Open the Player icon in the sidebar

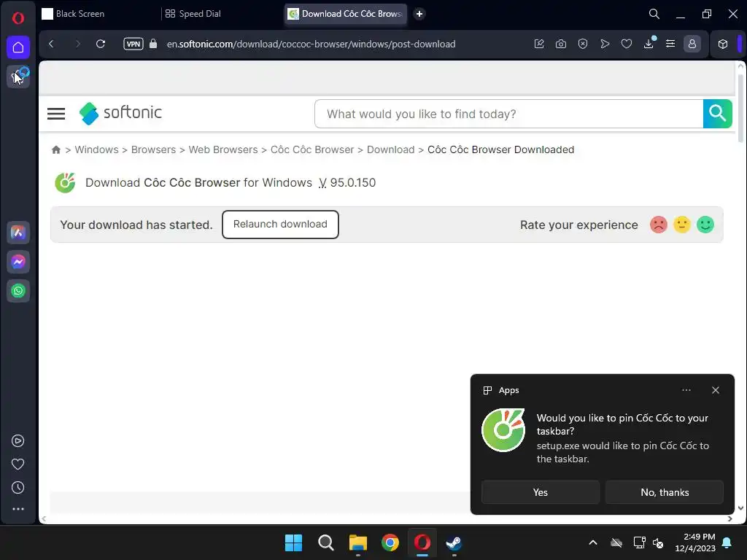tap(18, 441)
